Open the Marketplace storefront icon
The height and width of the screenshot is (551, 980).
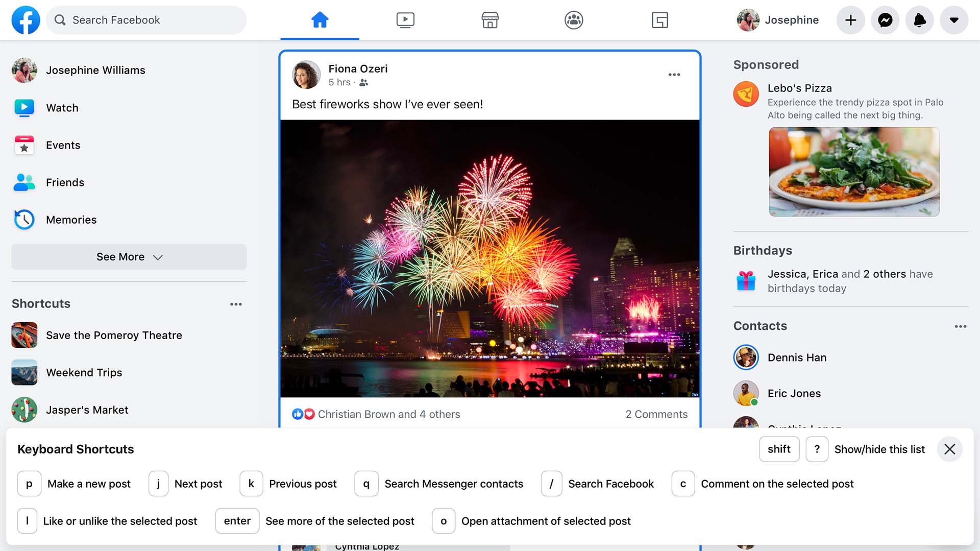coord(489,20)
